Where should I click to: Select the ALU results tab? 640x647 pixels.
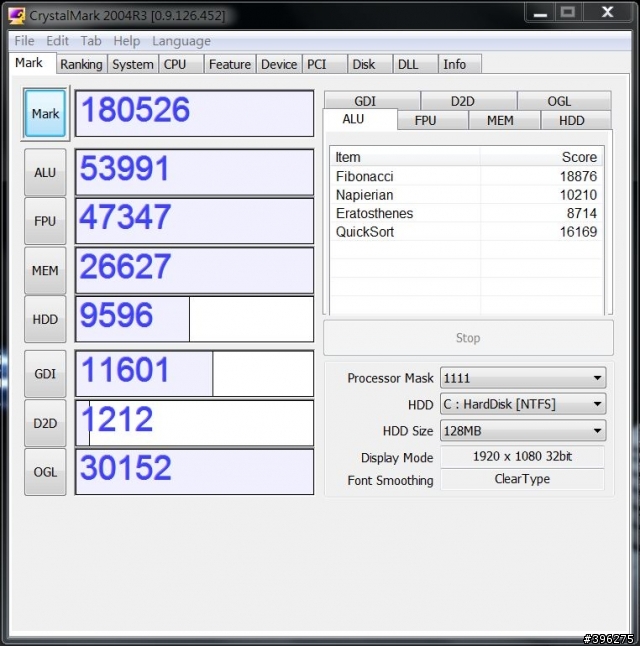360,119
